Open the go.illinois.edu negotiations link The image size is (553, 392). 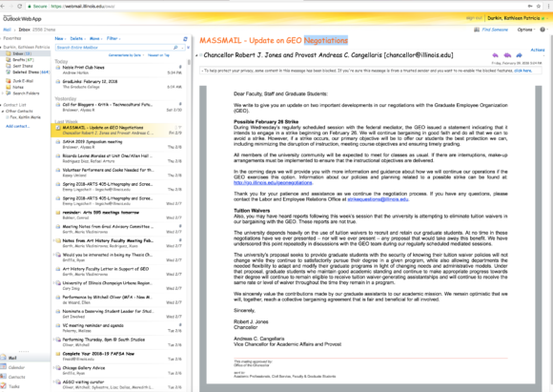click(273, 183)
